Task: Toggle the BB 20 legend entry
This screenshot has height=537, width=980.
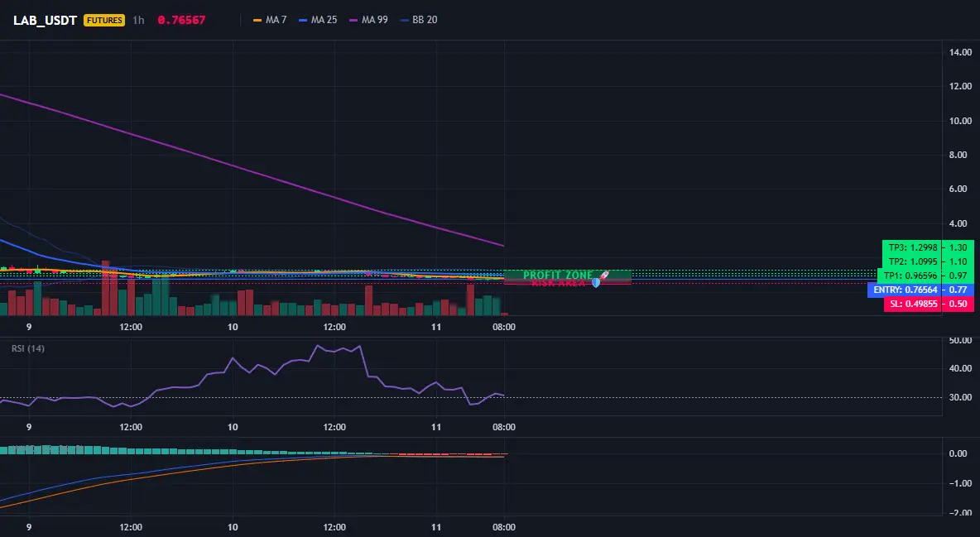Action: [x=419, y=20]
